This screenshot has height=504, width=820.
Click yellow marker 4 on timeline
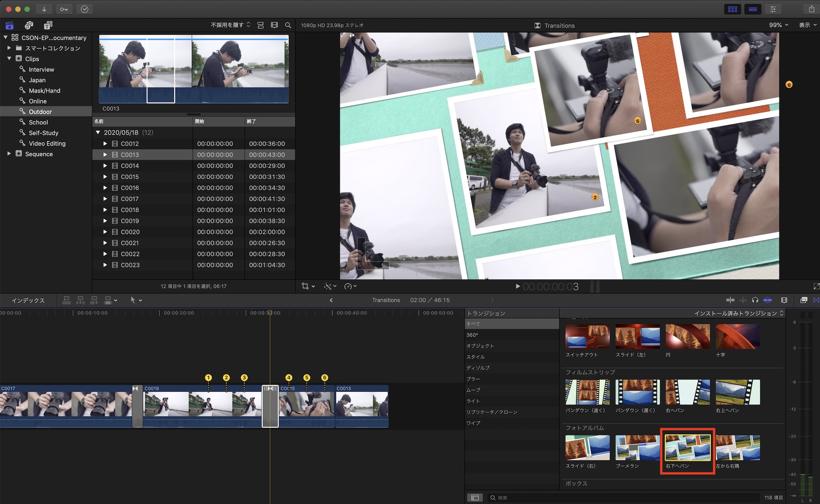click(x=289, y=378)
